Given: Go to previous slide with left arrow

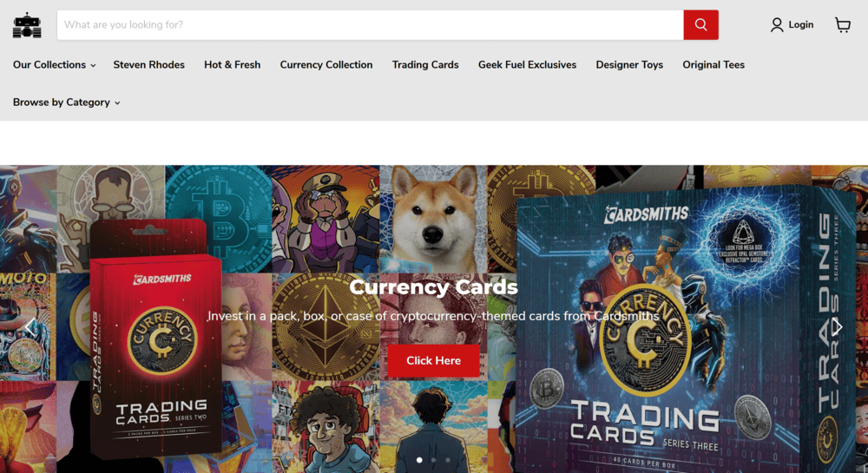Looking at the screenshot, I should [30, 327].
